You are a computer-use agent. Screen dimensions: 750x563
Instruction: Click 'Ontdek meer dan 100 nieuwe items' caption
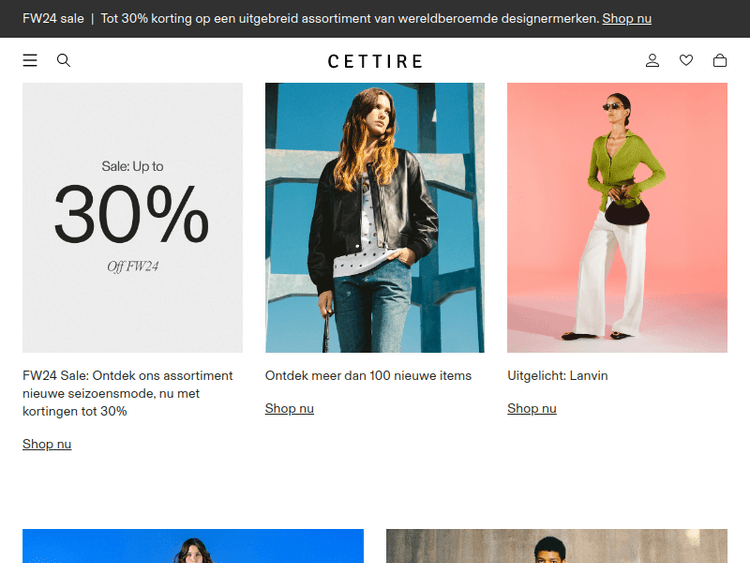coord(368,375)
